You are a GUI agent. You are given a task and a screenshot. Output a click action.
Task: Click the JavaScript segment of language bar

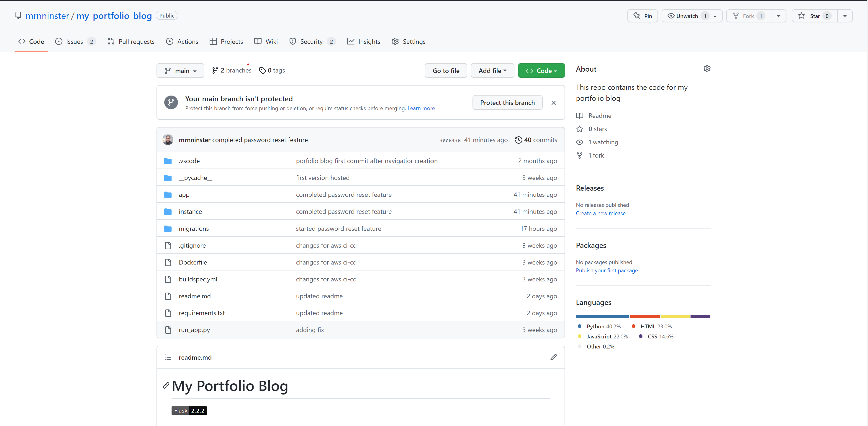[675, 316]
